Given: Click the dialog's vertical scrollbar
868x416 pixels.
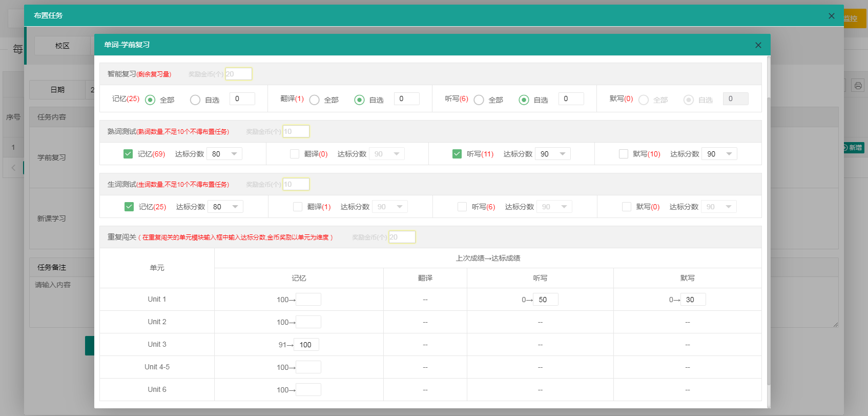Looking at the screenshot, I should tap(768, 231).
